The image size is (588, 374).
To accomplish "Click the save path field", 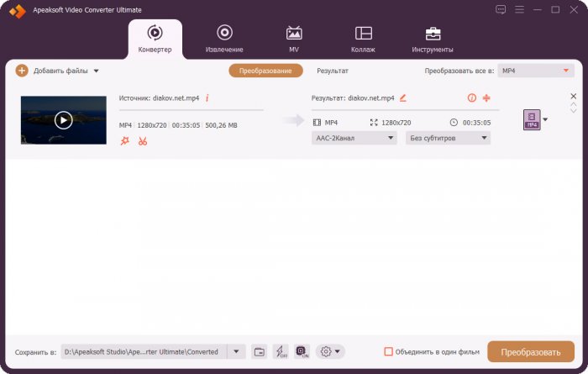I will [x=144, y=352].
